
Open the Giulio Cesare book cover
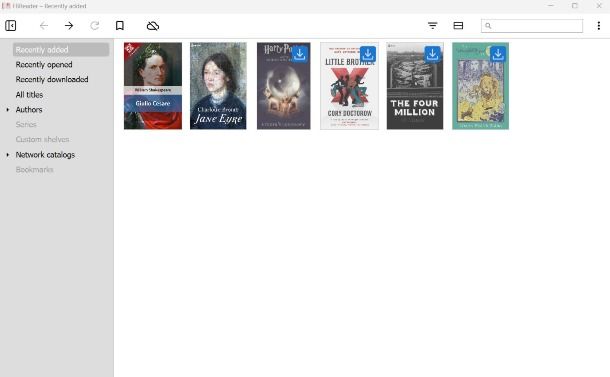coord(153,86)
